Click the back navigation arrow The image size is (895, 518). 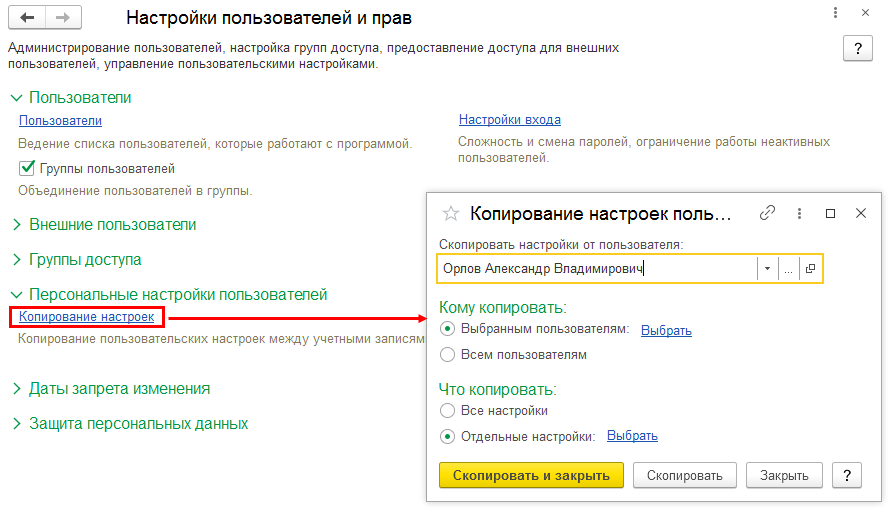[27, 18]
